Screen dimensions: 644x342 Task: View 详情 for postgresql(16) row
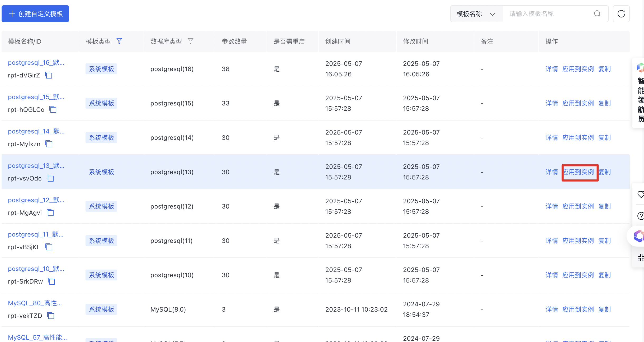point(552,69)
